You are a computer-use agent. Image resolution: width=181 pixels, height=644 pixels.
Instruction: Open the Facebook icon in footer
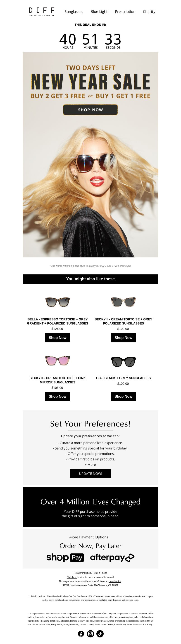pyautogui.click(x=81, y=634)
